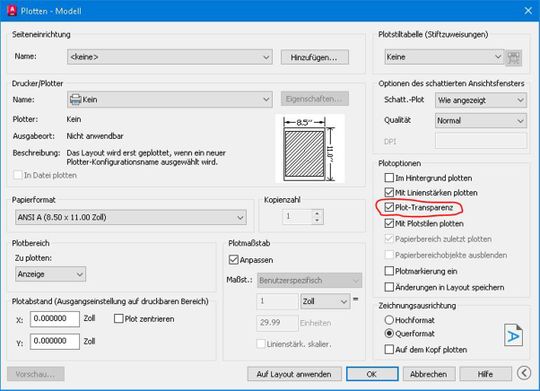Click the AutoCAD logo in title bar
The height and width of the screenshot is (391, 540).
pos(12,10)
